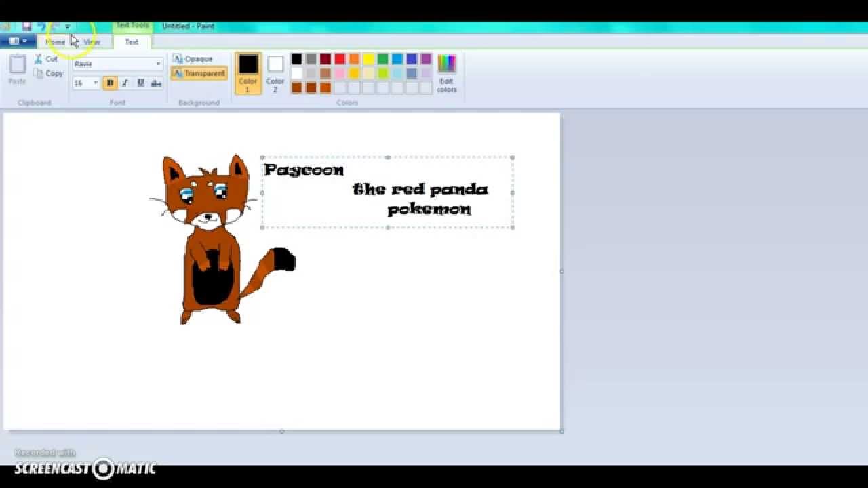The height and width of the screenshot is (488, 868).
Task: Open the Customize Quick Access Toolbar arrow
Action: [67, 27]
